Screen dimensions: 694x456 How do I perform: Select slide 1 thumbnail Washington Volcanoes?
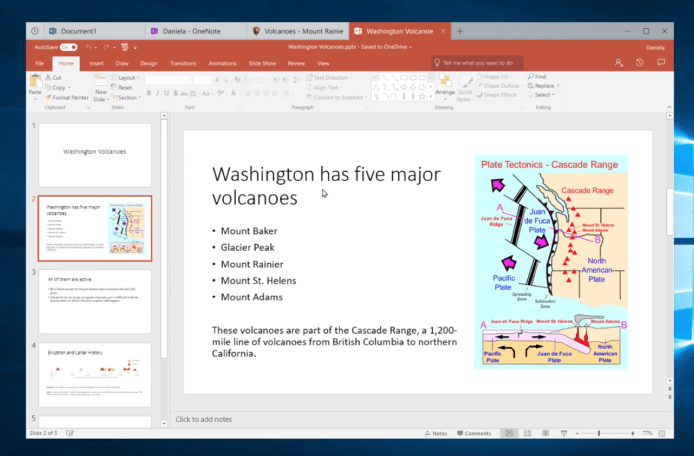click(x=95, y=155)
